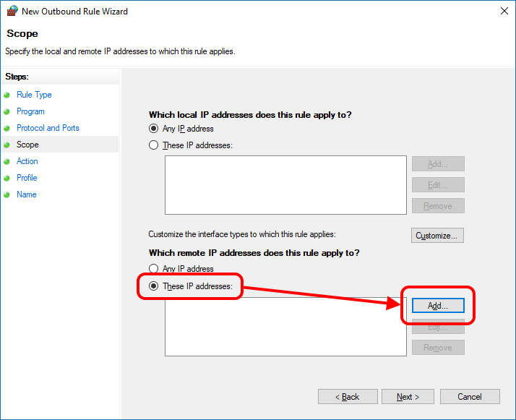This screenshot has width=516, height=420.
Task: Click the green bullet beside Rule Type
Action: coord(7,95)
